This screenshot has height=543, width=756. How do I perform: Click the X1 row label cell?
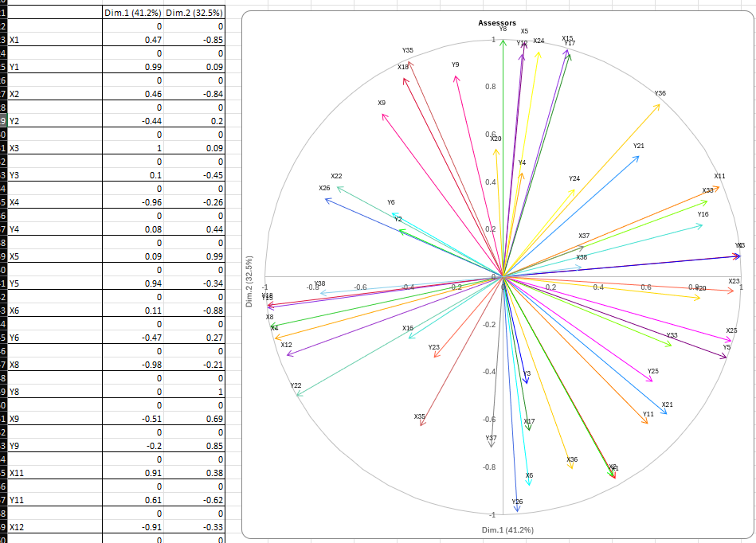(54, 40)
